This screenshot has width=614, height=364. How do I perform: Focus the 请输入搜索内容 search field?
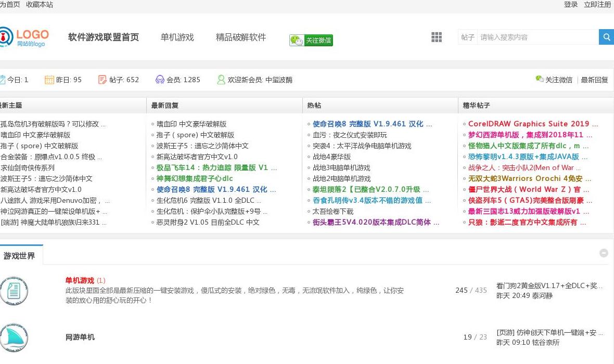pyautogui.click(x=538, y=37)
